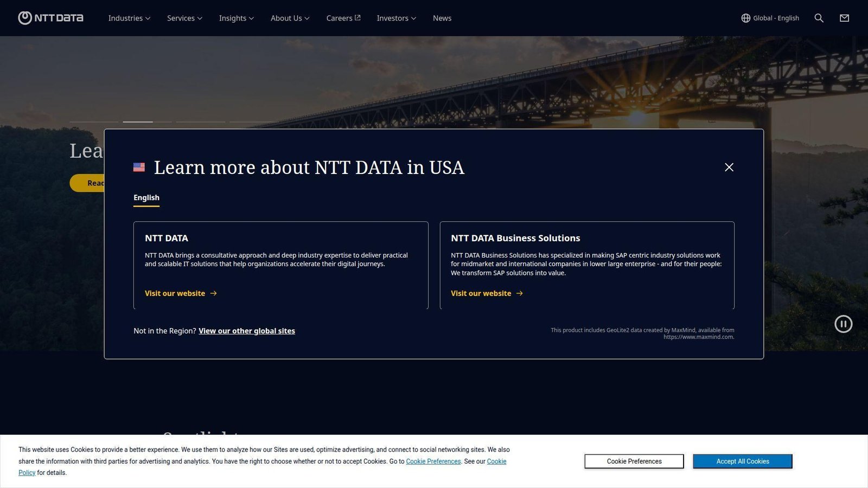Expand the Industries menu
This screenshot has height=488, width=868.
coord(129,18)
